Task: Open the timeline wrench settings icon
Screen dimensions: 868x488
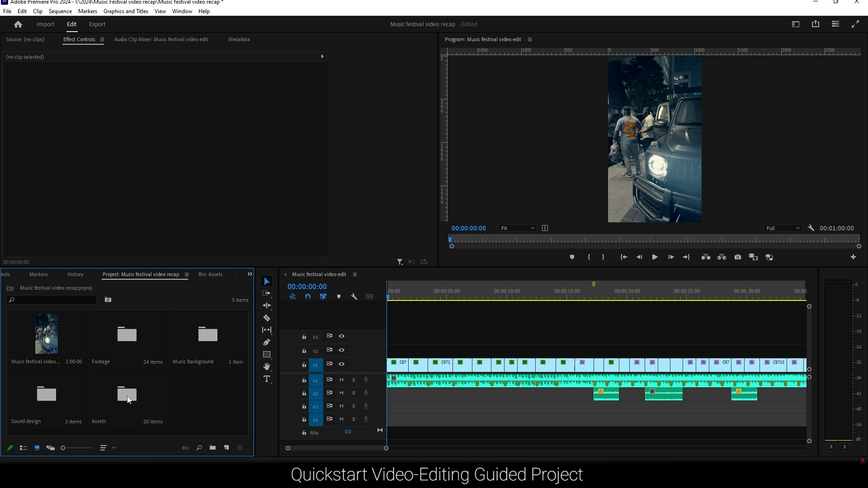Action: tap(354, 296)
